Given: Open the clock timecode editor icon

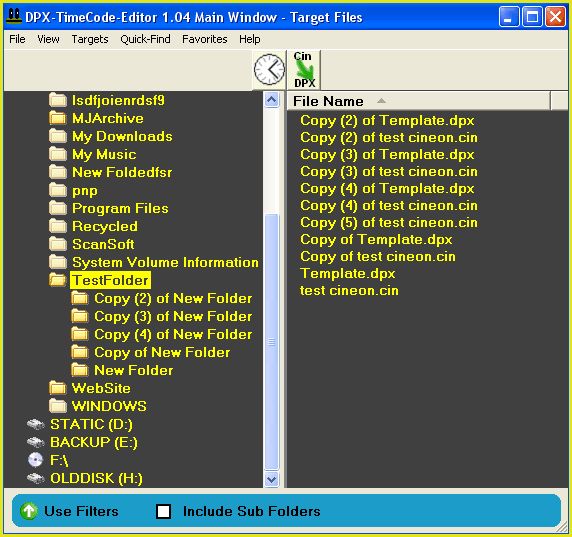Looking at the screenshot, I should coord(269,69).
